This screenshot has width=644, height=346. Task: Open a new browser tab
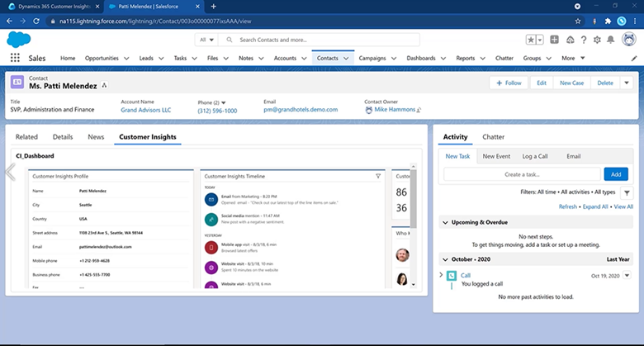click(214, 6)
